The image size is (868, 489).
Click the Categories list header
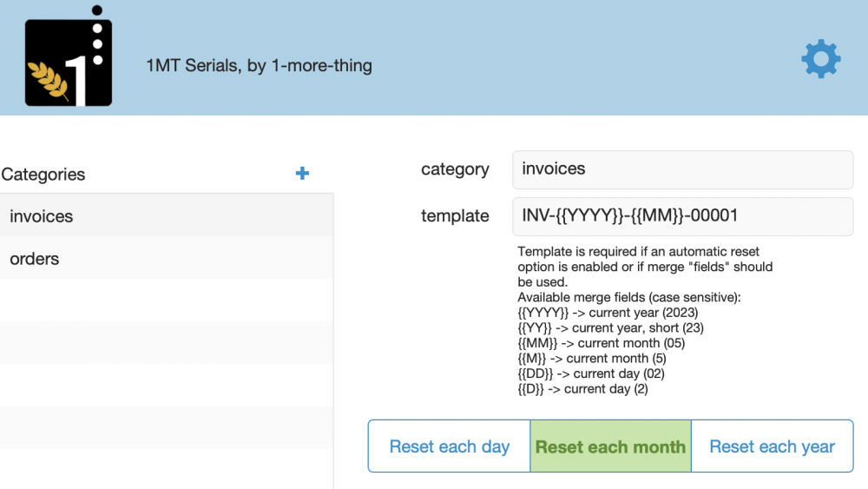click(43, 175)
